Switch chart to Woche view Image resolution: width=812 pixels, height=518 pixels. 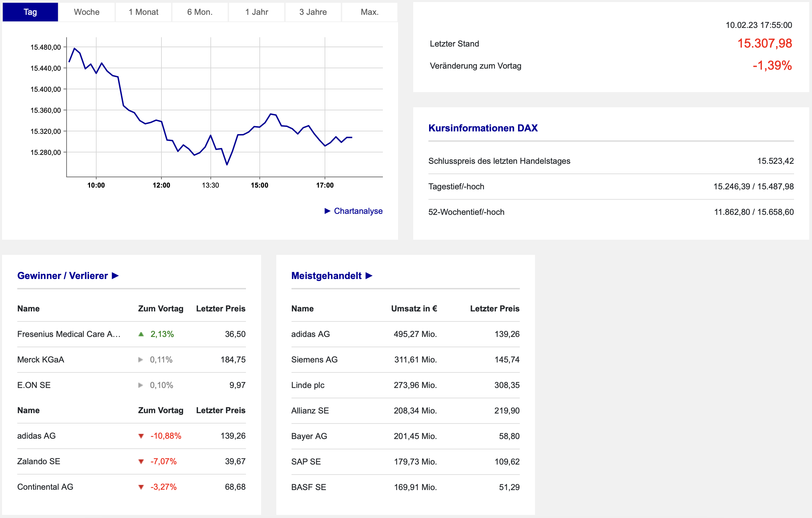pyautogui.click(x=87, y=12)
